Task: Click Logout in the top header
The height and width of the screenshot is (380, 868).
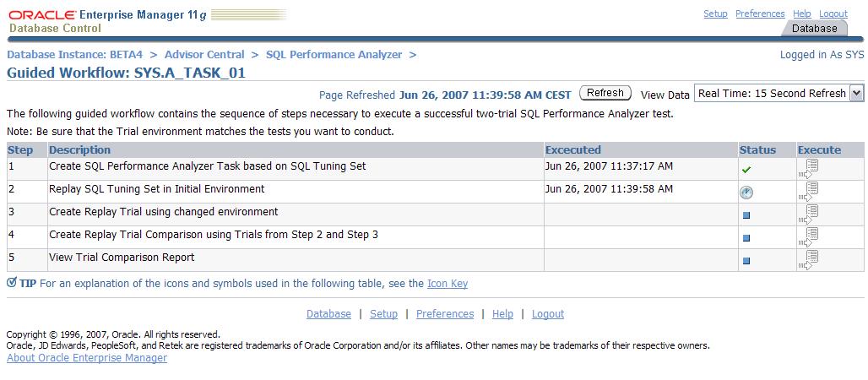Action: pos(833,14)
